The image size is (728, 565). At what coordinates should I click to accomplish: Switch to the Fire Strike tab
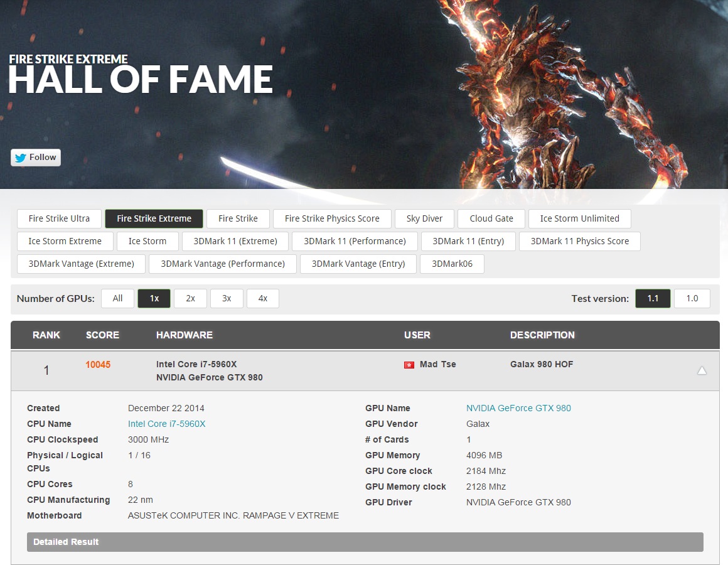(238, 218)
